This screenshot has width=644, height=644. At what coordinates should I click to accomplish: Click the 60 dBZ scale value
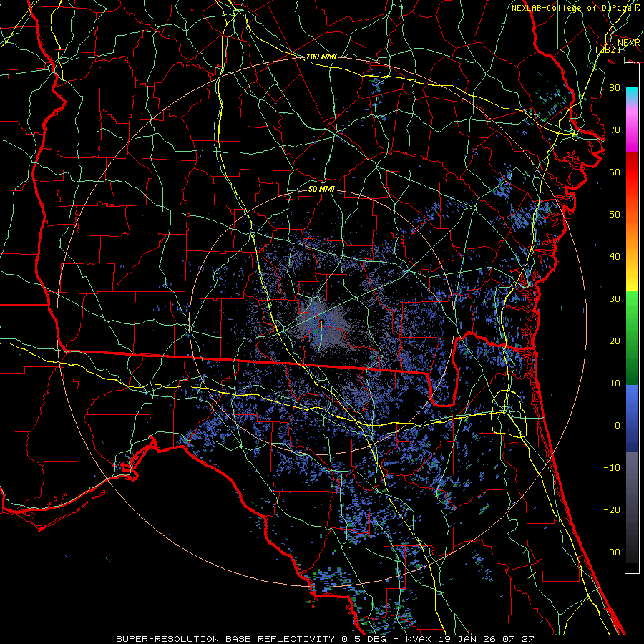615,172
